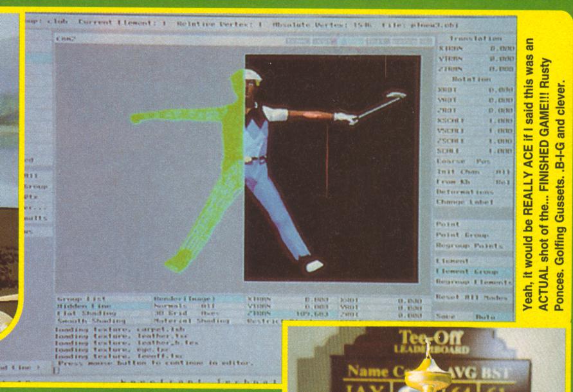Click the 'File:' name in status bar
This screenshot has height=392, width=573.
pyautogui.click(x=419, y=26)
